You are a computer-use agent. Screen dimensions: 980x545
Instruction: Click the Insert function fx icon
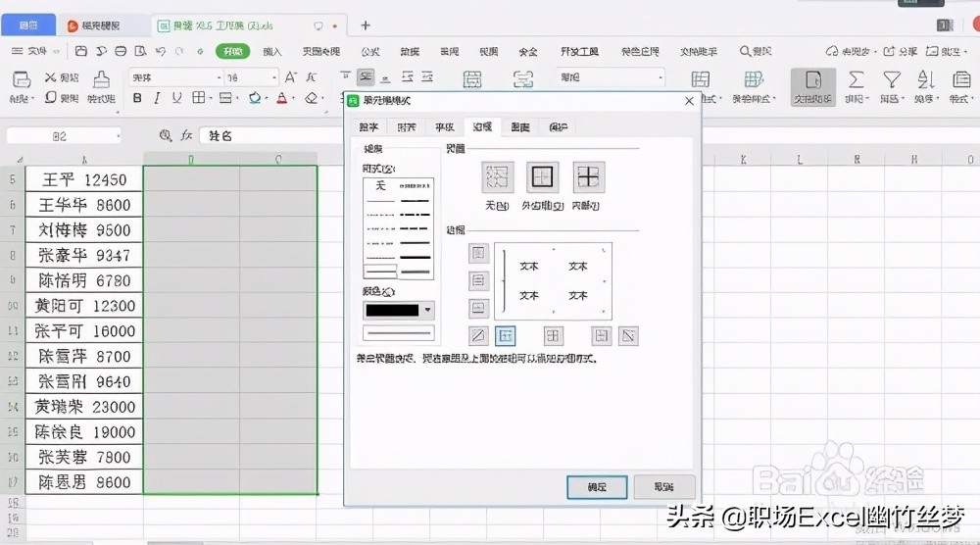click(186, 135)
